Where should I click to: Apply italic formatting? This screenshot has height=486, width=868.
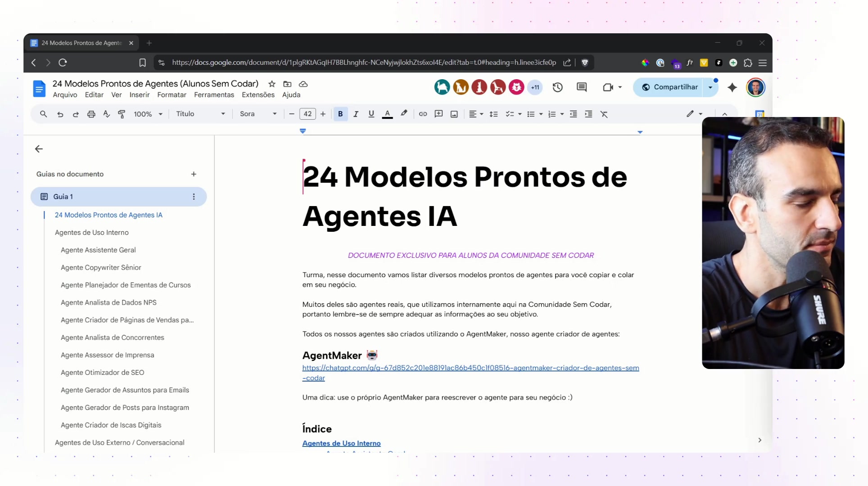point(356,114)
